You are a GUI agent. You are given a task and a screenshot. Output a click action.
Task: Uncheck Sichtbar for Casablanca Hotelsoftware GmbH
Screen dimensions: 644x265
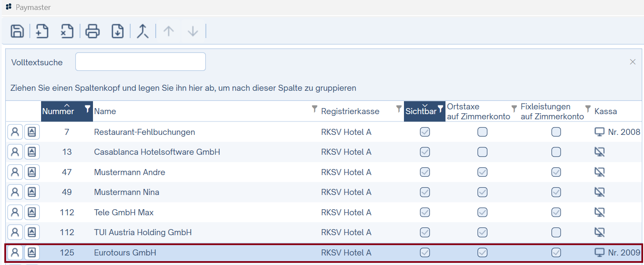(x=425, y=152)
